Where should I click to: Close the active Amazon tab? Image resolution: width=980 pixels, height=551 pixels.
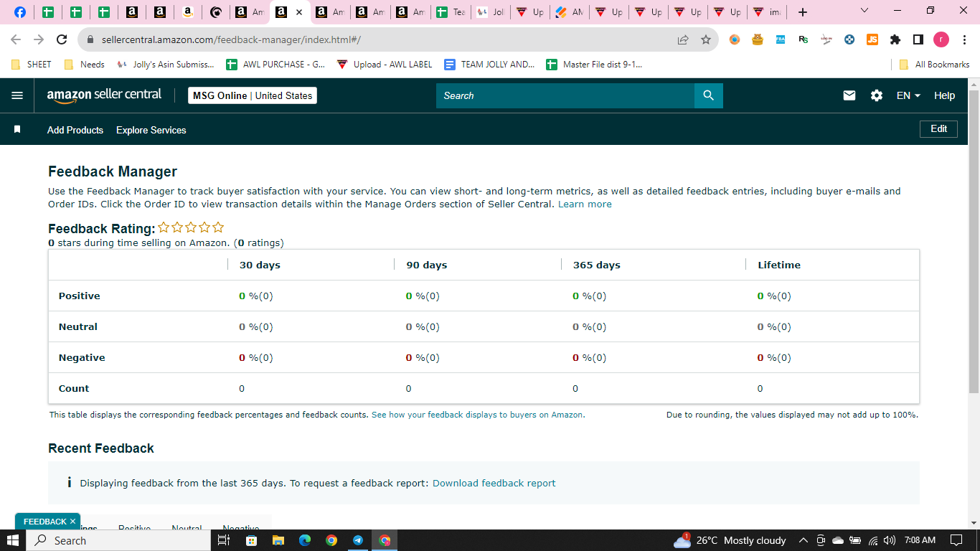tap(299, 12)
